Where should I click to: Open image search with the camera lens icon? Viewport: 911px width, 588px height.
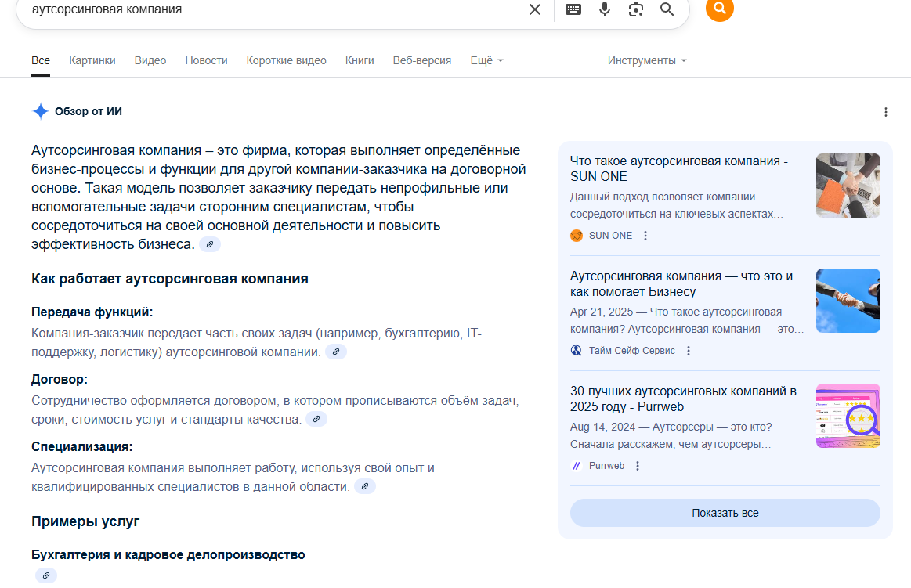point(635,9)
